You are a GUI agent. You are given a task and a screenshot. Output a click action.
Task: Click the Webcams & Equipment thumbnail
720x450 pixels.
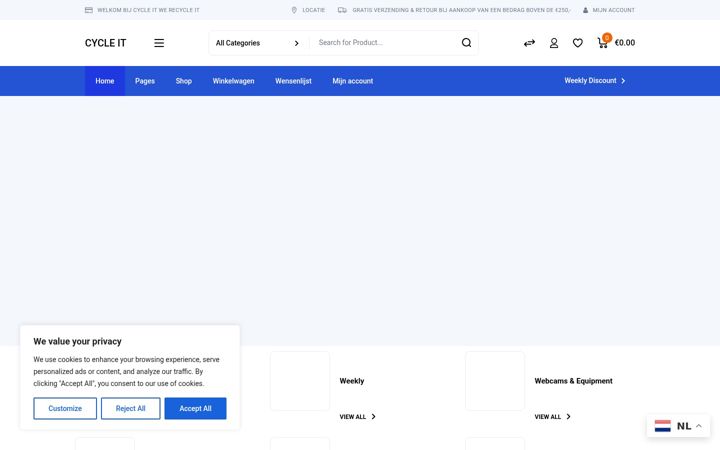(495, 381)
